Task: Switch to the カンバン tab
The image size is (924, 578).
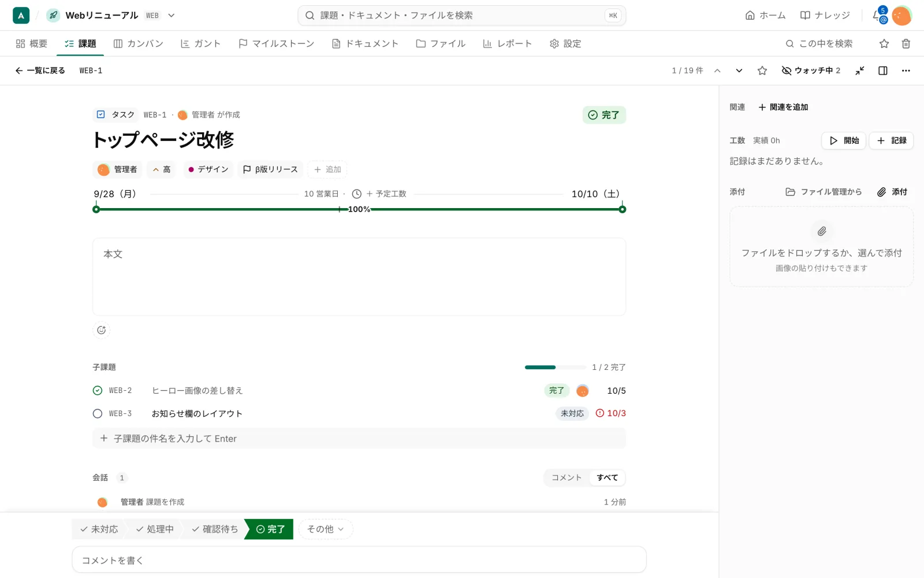Action: (139, 43)
